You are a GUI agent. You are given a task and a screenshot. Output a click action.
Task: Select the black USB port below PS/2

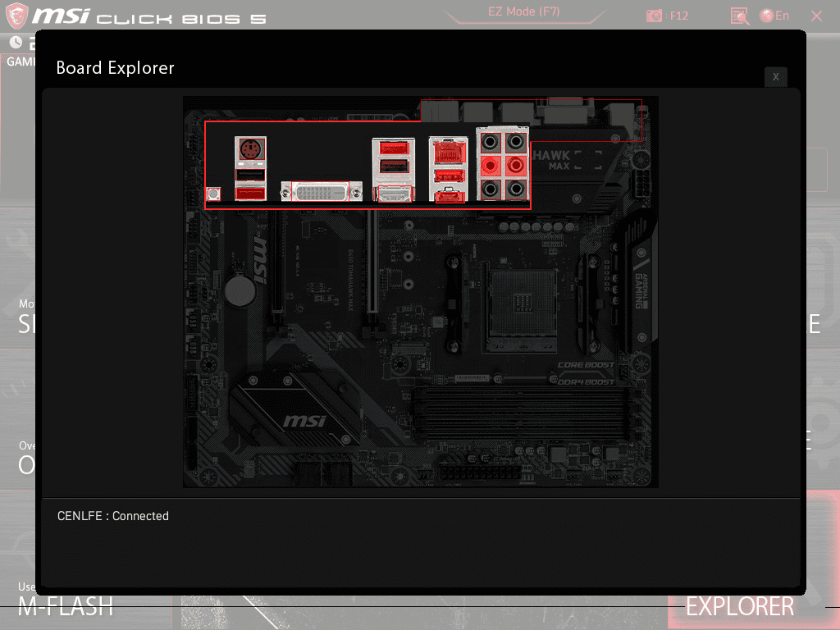[x=250, y=175]
